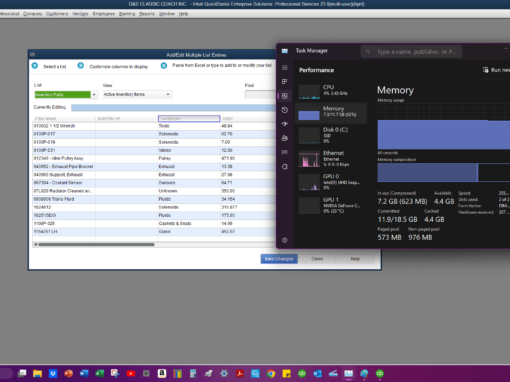Image resolution: width=510 pixels, height=382 pixels.
Task: Click the Help button in Add/Edit dialog
Action: [x=355, y=259]
